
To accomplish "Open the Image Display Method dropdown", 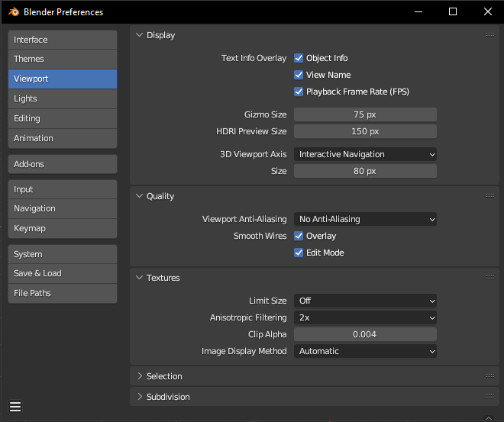I will coord(365,351).
